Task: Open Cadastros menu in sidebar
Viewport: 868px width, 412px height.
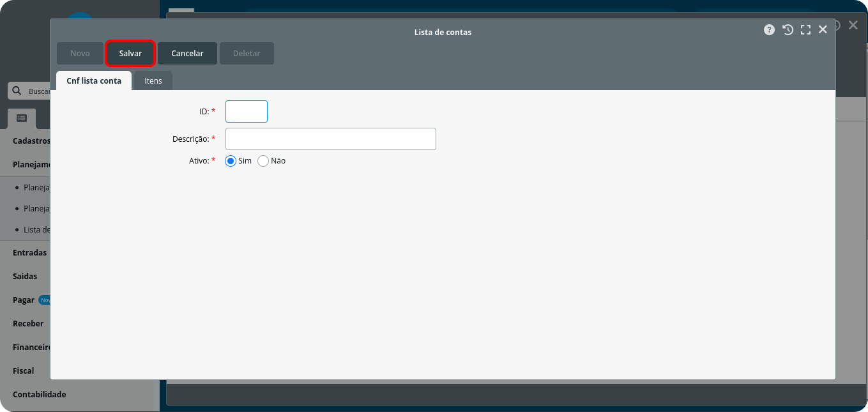Action: (x=31, y=141)
